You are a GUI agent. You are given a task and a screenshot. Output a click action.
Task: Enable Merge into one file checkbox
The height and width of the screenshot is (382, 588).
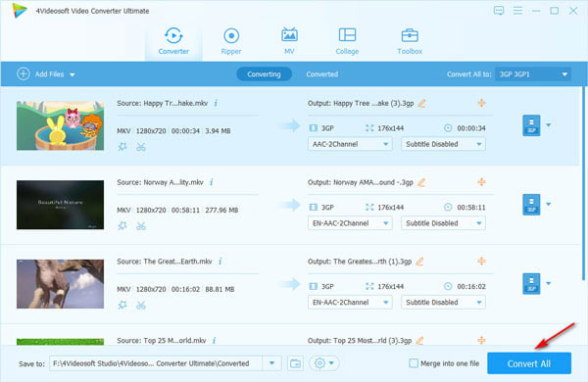tap(414, 363)
